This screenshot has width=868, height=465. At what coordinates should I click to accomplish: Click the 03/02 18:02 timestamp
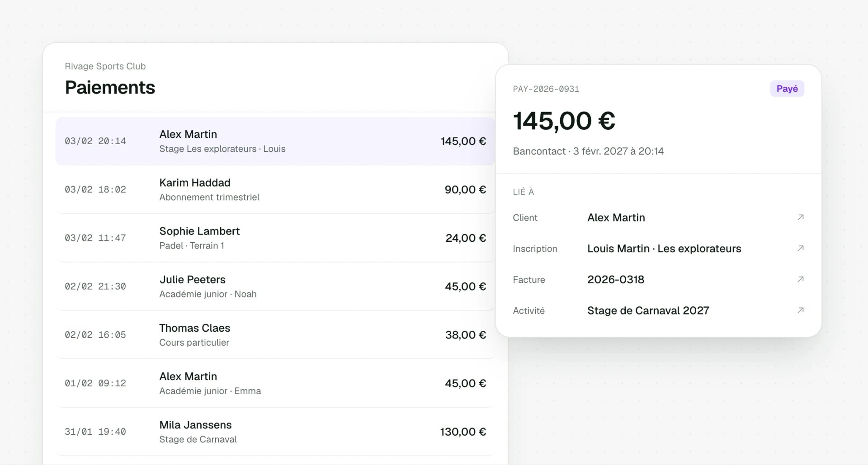point(95,190)
